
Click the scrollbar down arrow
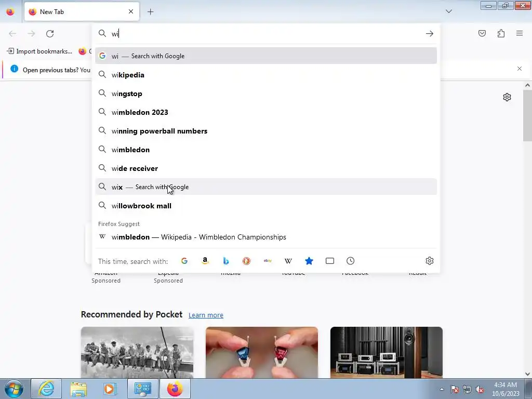pyautogui.click(x=527, y=374)
